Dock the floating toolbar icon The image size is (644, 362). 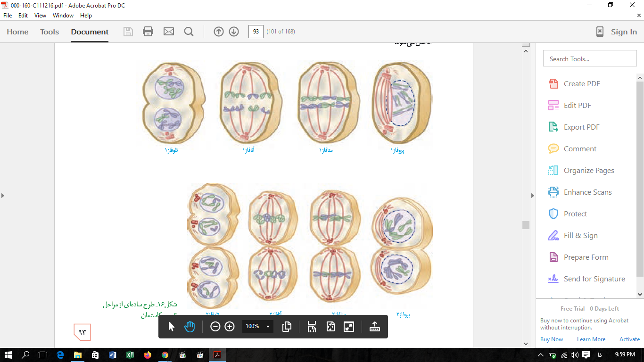coord(375,326)
